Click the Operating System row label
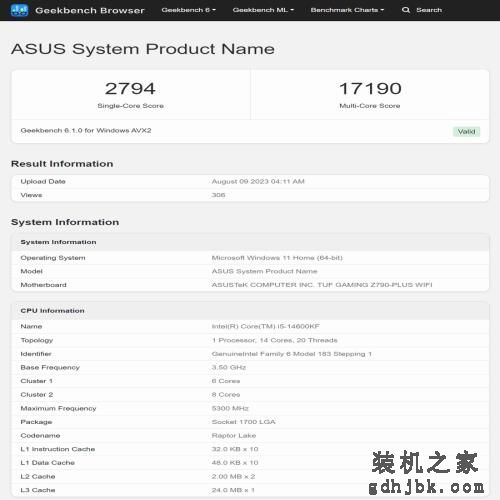The width and height of the screenshot is (500, 500). (53, 258)
